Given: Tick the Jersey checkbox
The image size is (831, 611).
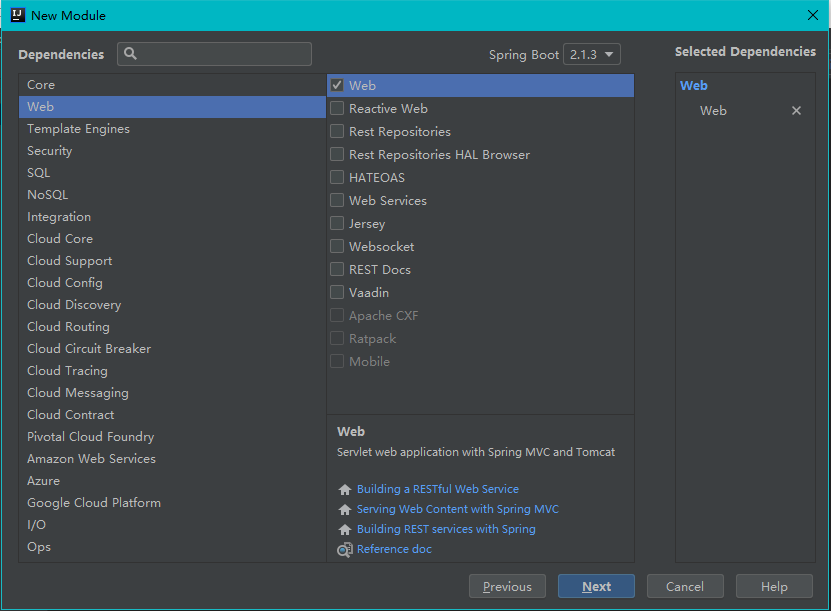Looking at the screenshot, I should [337, 223].
